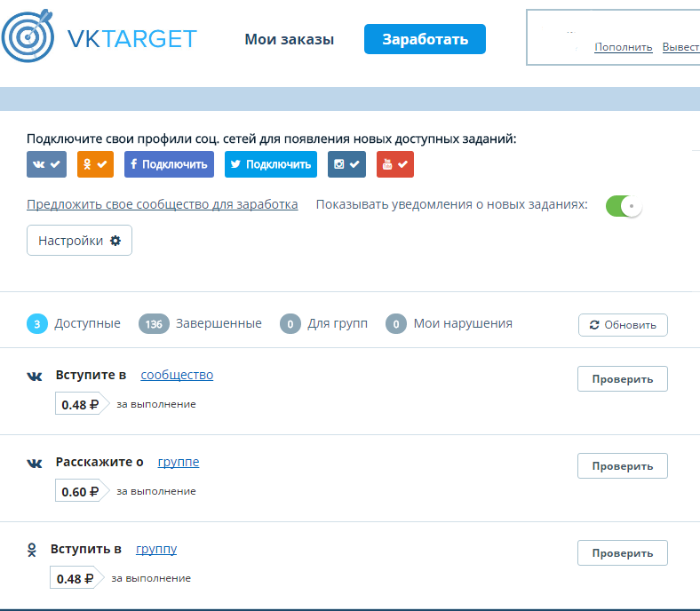Click VK icon beside Вступите в task

(35, 377)
